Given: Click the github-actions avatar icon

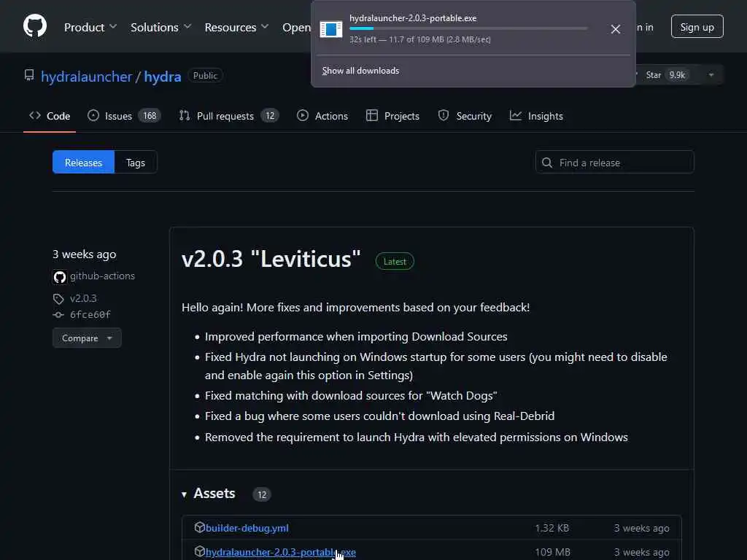Looking at the screenshot, I should pos(60,276).
